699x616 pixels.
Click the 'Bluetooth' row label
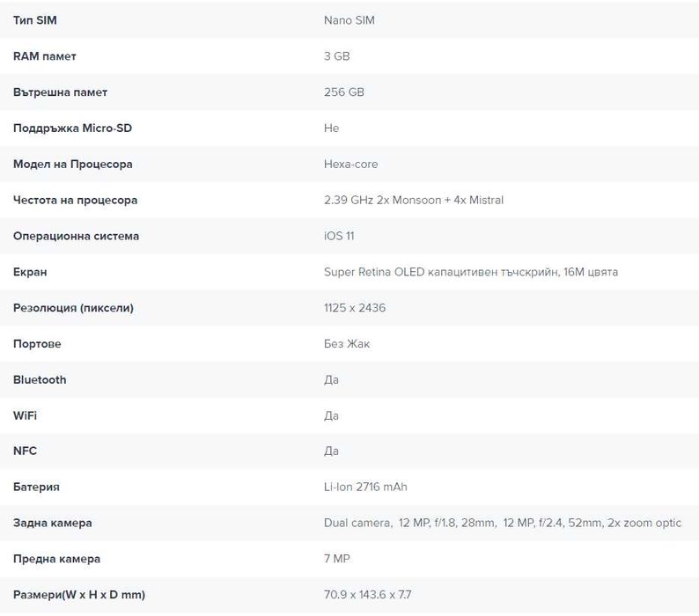click(x=40, y=380)
